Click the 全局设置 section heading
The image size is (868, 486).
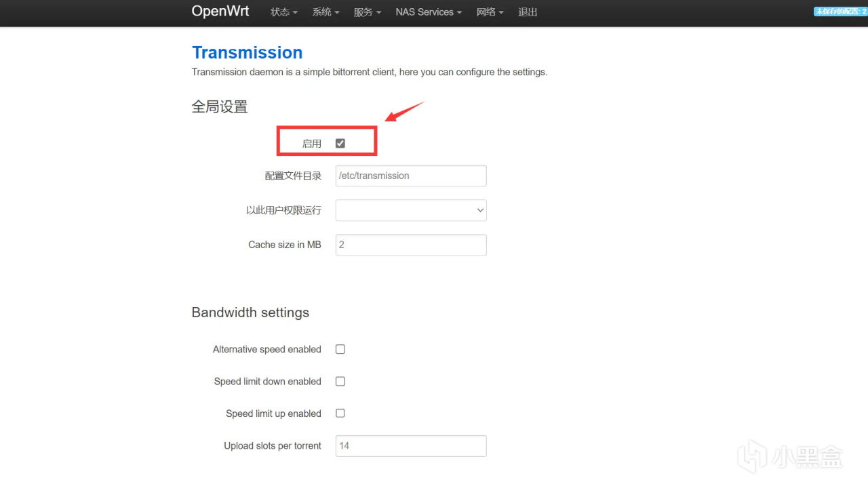pyautogui.click(x=220, y=106)
